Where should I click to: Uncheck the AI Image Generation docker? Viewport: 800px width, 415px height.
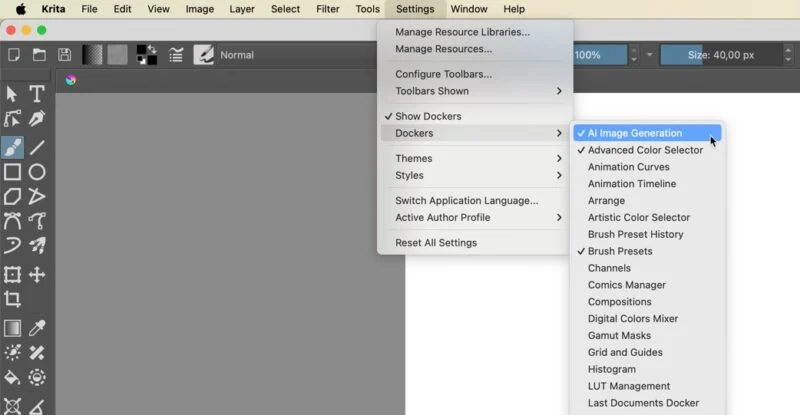click(647, 133)
